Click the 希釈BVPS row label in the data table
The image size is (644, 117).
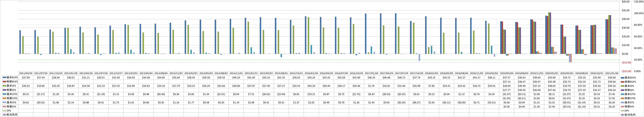pyautogui.click(x=12, y=82)
